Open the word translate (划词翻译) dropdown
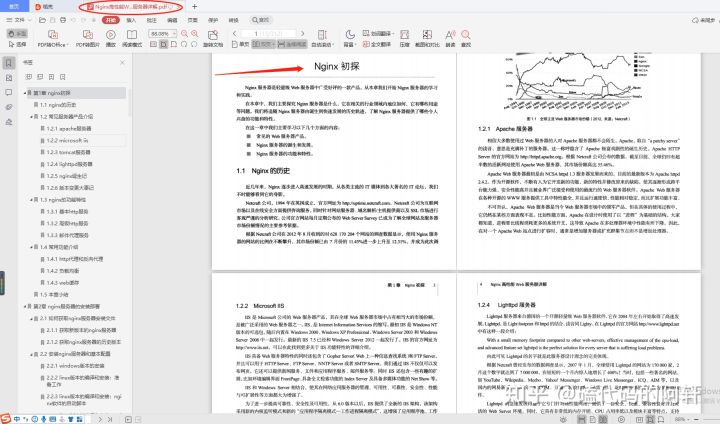Viewport: 720px width, 424px height. coord(378,34)
